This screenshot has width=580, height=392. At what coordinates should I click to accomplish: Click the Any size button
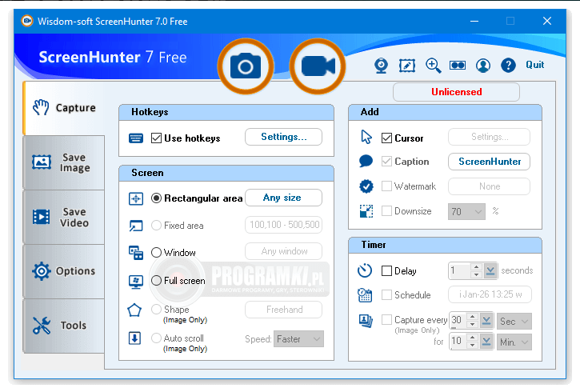(x=284, y=198)
